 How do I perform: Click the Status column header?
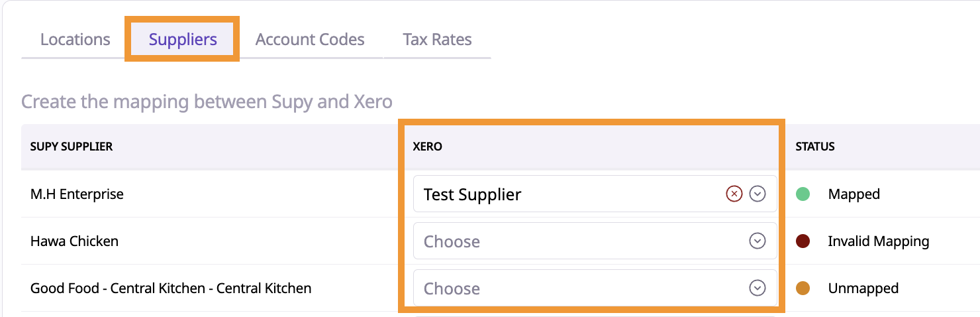(x=815, y=147)
